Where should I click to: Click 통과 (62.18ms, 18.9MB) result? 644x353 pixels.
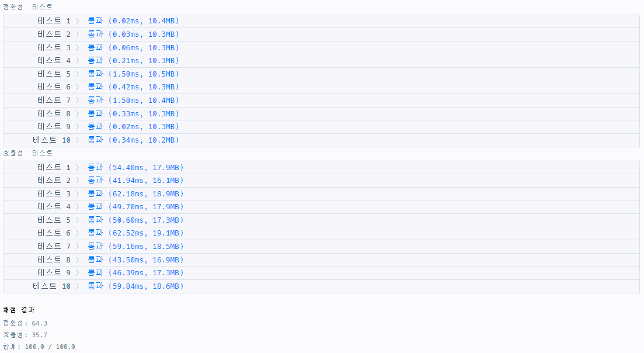tap(135, 193)
